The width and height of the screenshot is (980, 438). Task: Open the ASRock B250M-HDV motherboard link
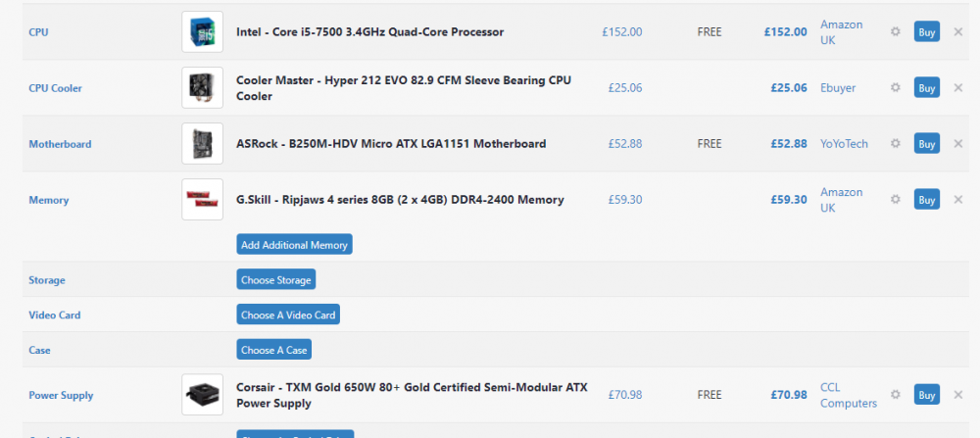pyautogui.click(x=391, y=143)
